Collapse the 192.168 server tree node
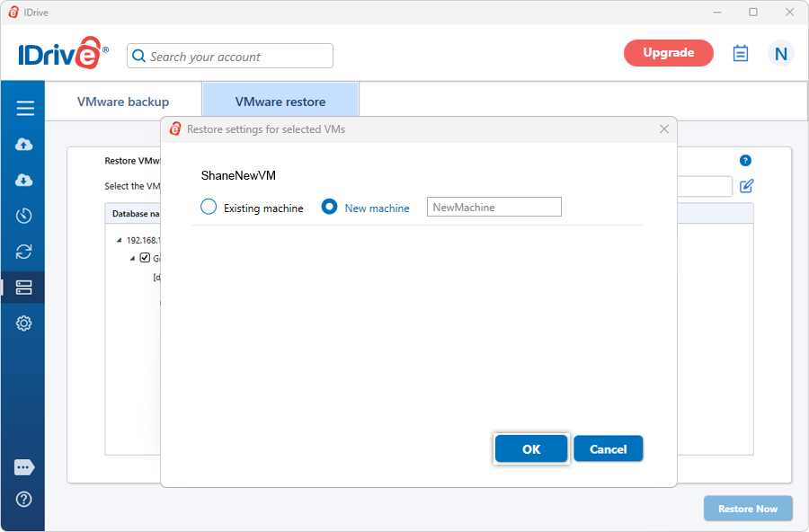 pos(120,240)
